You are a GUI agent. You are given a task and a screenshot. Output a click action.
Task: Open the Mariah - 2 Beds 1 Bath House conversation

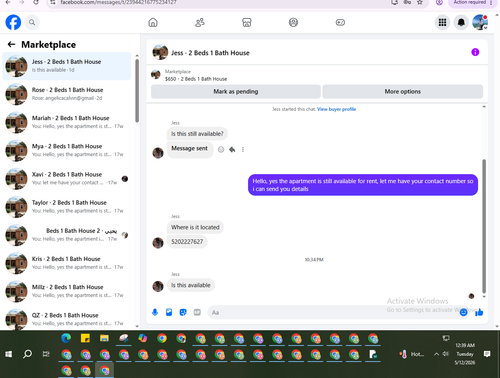pyautogui.click(x=67, y=122)
